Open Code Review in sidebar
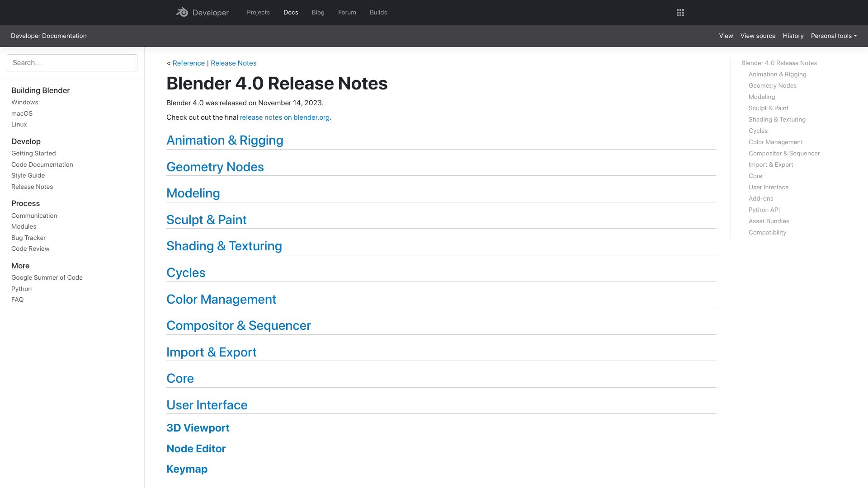Image resolution: width=868 pixels, height=488 pixels. pos(30,249)
